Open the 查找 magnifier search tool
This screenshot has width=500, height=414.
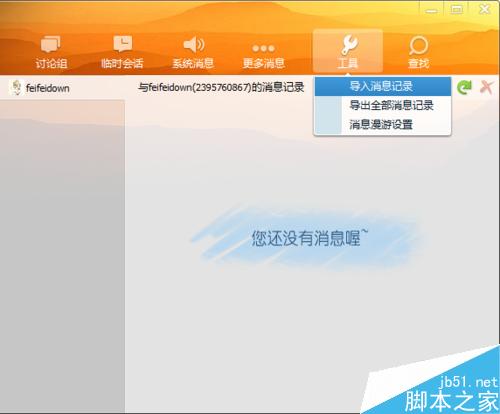tap(419, 52)
